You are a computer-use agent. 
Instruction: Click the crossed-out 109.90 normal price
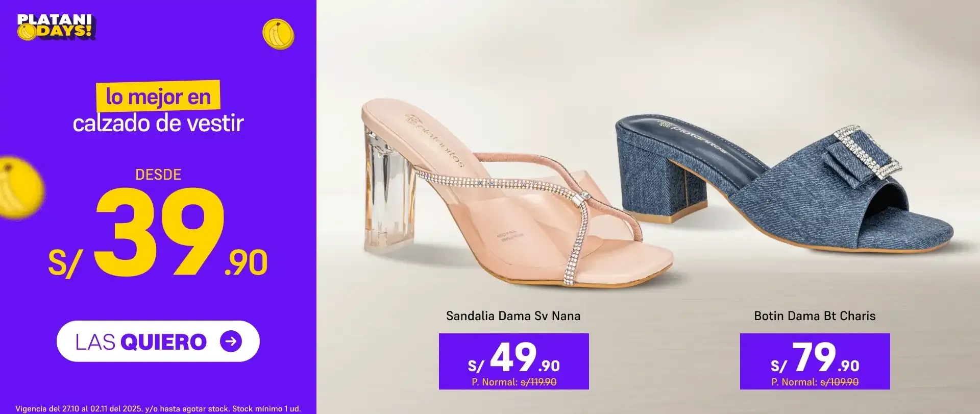pos(839,382)
